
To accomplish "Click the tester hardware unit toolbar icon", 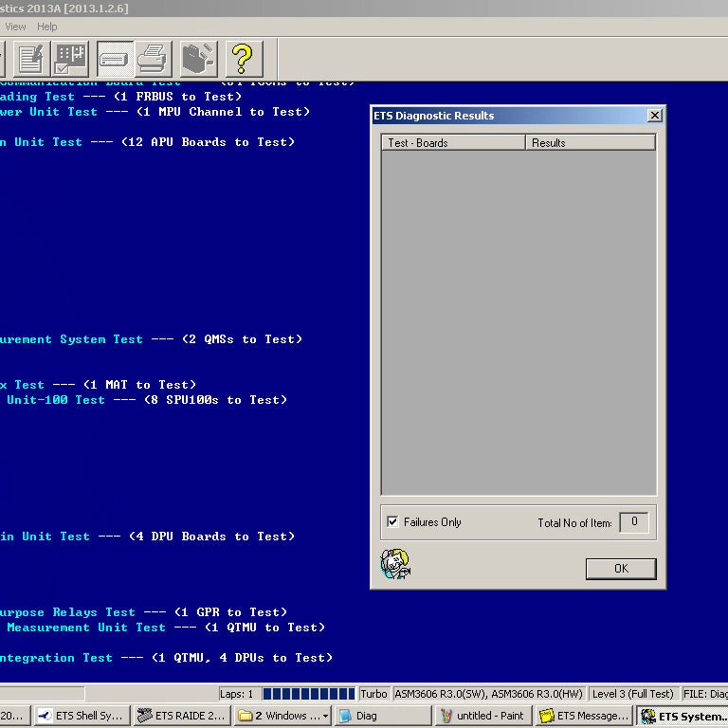I will [x=115, y=59].
